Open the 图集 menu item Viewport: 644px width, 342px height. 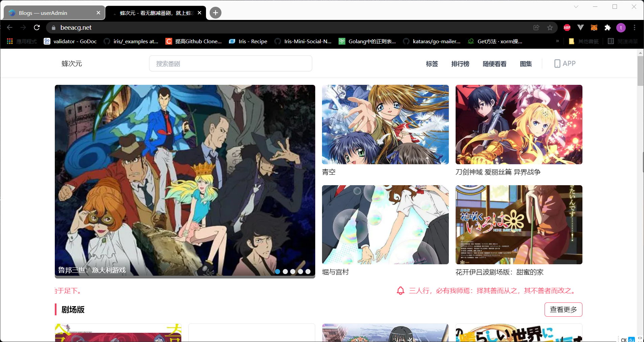[x=526, y=64]
